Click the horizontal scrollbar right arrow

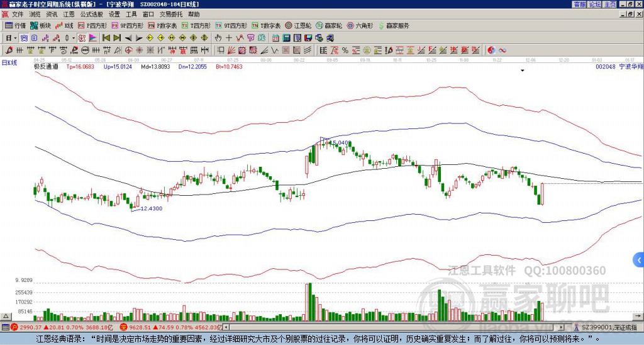[x=561, y=327]
